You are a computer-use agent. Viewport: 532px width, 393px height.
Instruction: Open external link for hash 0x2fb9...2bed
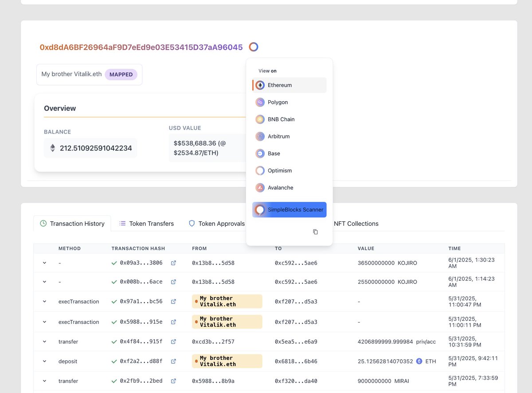click(x=173, y=381)
